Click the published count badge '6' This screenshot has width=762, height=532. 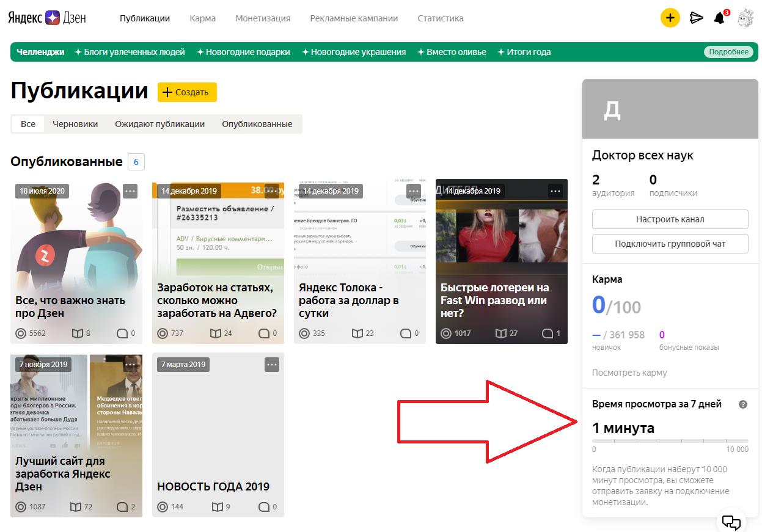tap(136, 162)
